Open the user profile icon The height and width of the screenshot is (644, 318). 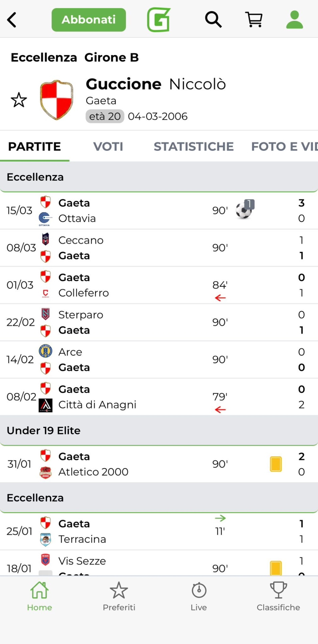(295, 20)
